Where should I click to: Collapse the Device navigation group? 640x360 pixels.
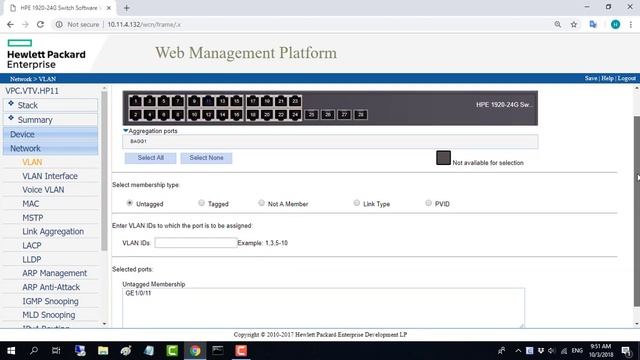50,134
